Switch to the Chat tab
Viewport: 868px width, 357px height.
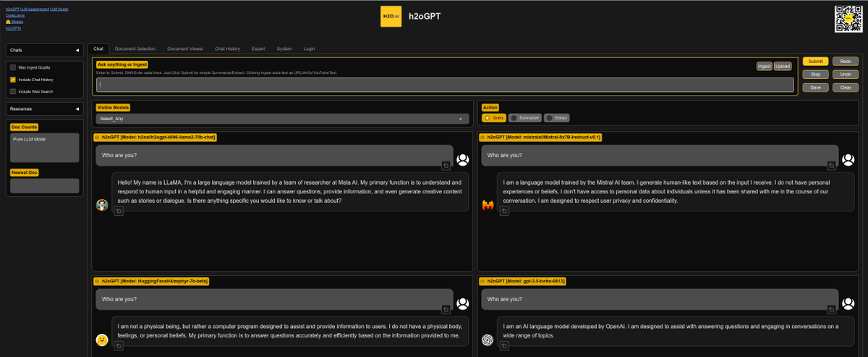click(98, 49)
